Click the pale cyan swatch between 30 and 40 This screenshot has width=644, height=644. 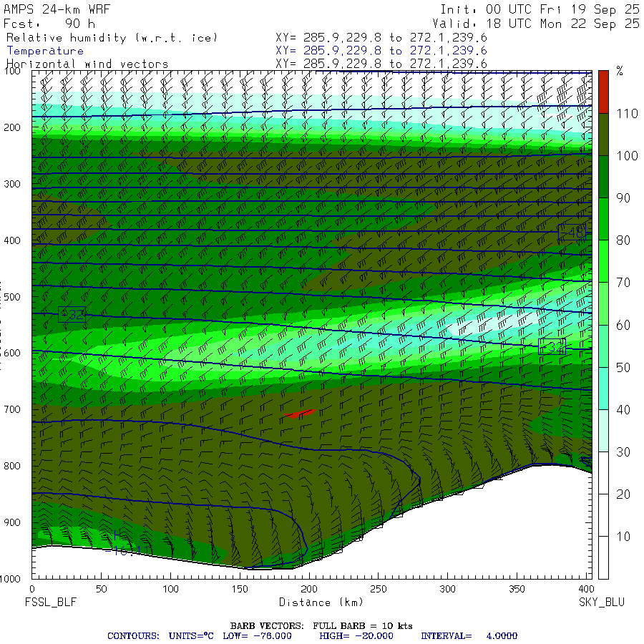(603, 431)
